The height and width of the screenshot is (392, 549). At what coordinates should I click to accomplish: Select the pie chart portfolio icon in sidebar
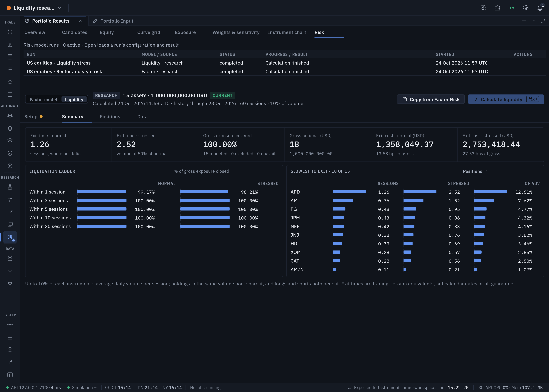click(10, 237)
